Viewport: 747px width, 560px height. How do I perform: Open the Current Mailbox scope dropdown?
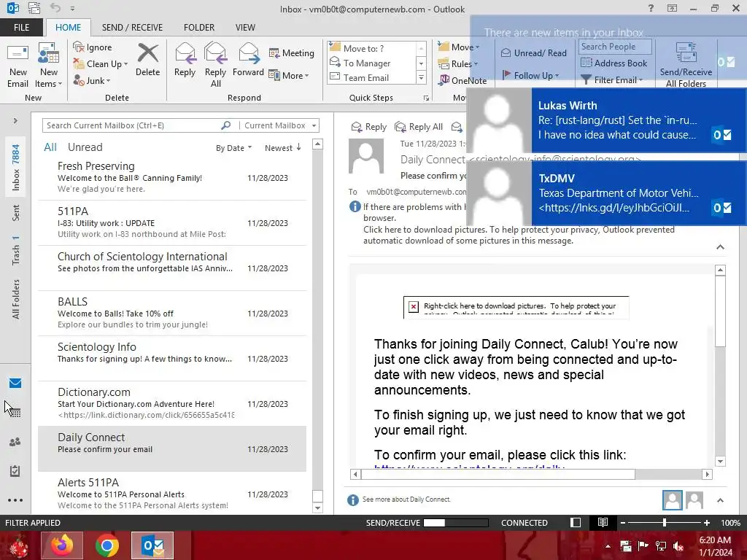279,125
